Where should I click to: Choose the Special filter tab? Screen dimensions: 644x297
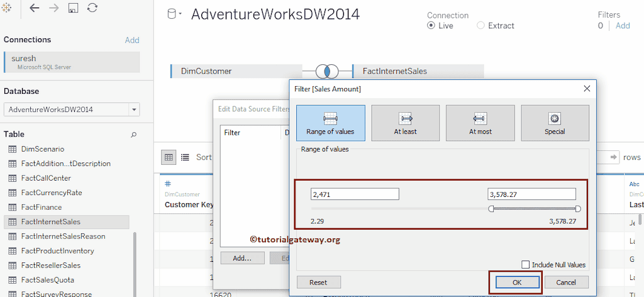coord(555,123)
